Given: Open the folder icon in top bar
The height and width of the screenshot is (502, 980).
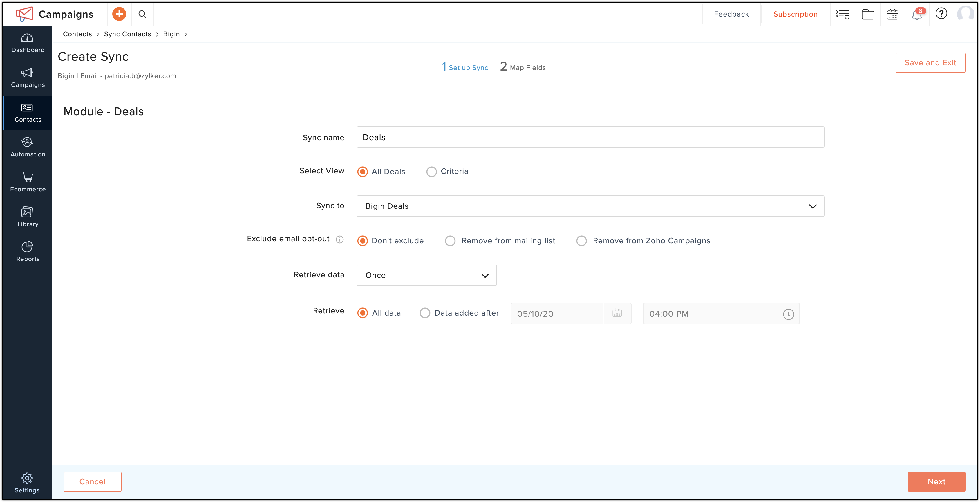Looking at the screenshot, I should click(x=868, y=15).
